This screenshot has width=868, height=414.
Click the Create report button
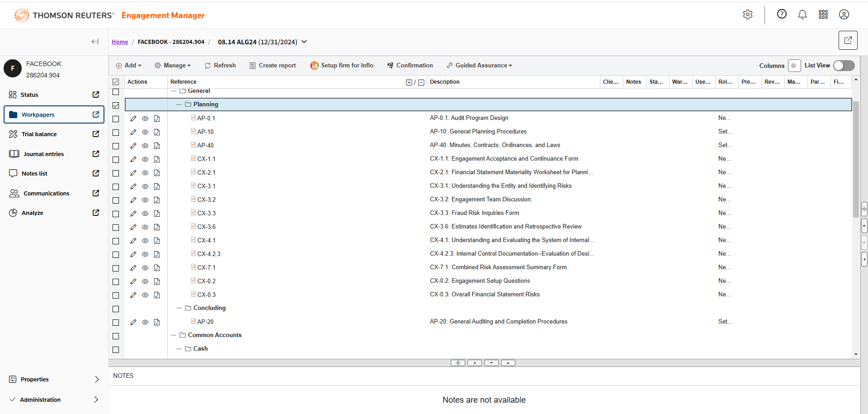click(273, 66)
